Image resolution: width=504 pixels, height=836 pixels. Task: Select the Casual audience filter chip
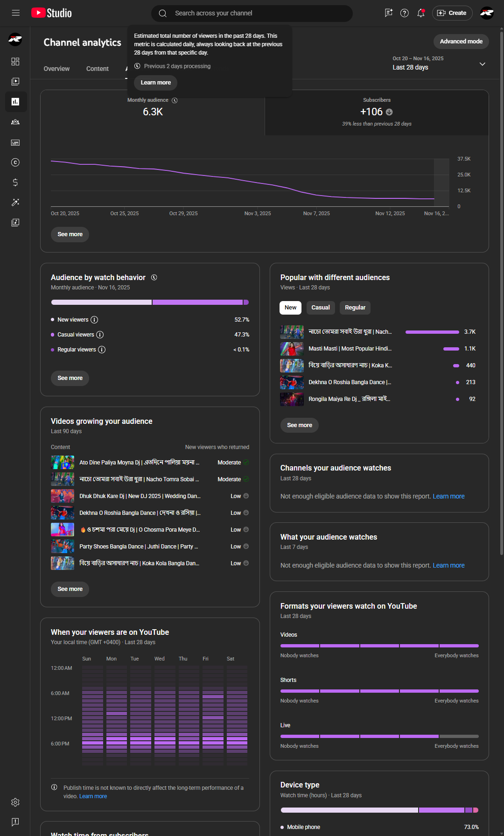(321, 308)
